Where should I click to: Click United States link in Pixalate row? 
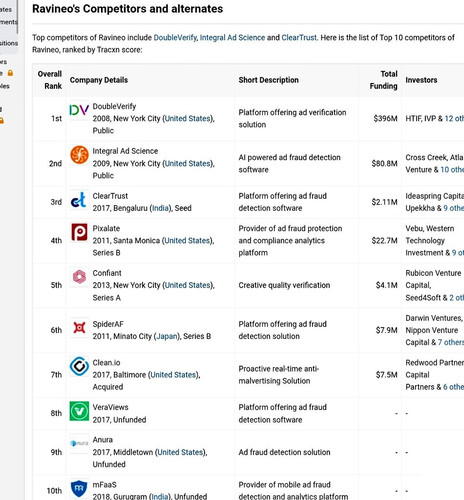coord(187,240)
